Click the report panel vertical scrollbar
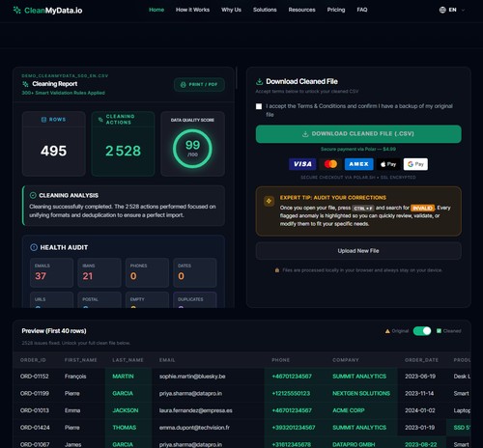Viewport: 483px width, 448px height. (x=237, y=77)
